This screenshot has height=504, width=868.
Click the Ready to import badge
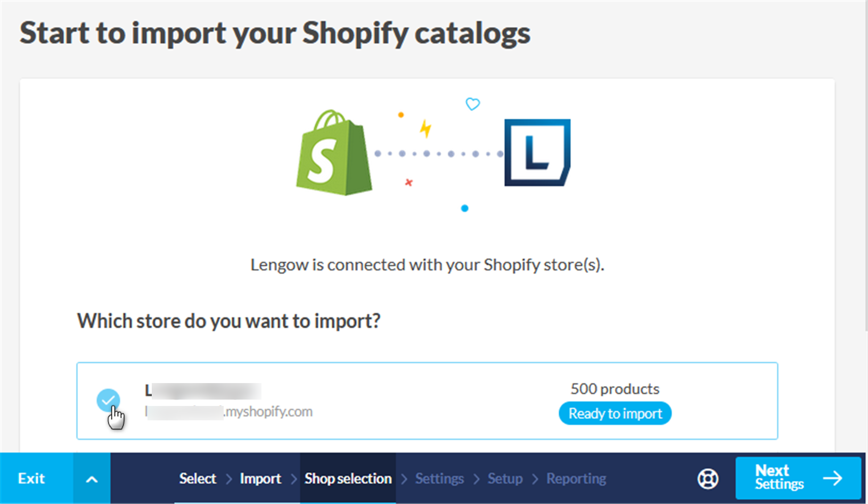pos(615,413)
